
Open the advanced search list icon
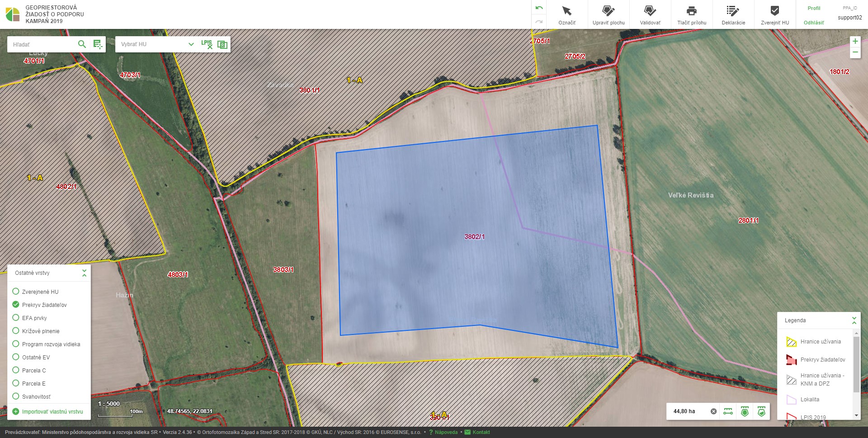pyautogui.click(x=97, y=44)
